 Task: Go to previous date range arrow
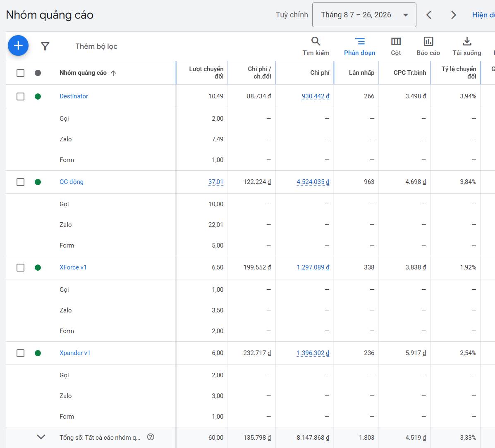429,15
